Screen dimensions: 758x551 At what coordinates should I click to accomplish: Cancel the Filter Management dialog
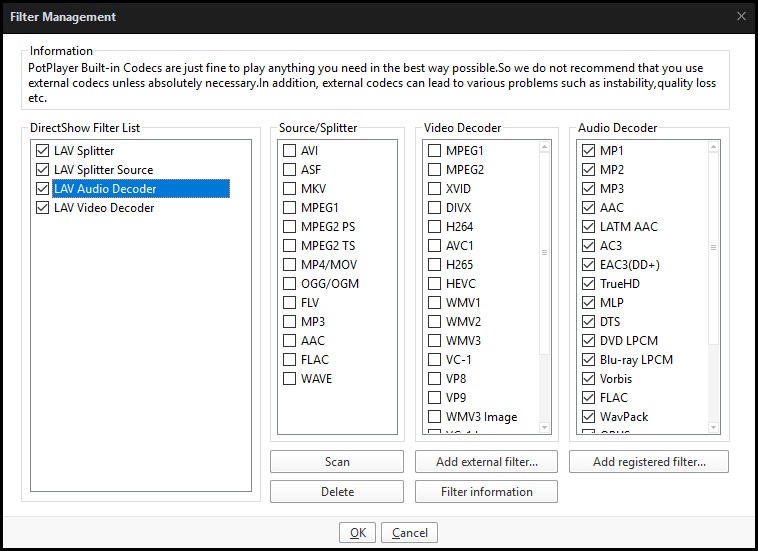409,533
